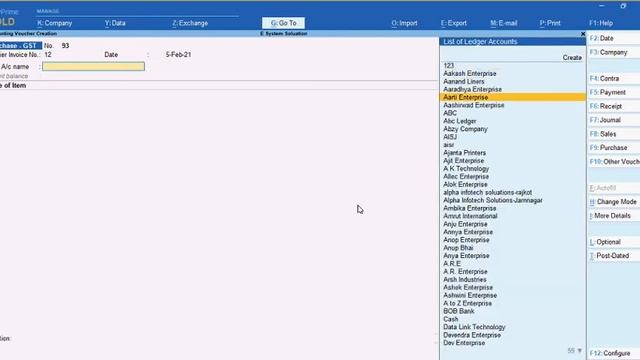Open the Z: Exchange menu
Screen dimensions: 640x360
coord(190,23)
